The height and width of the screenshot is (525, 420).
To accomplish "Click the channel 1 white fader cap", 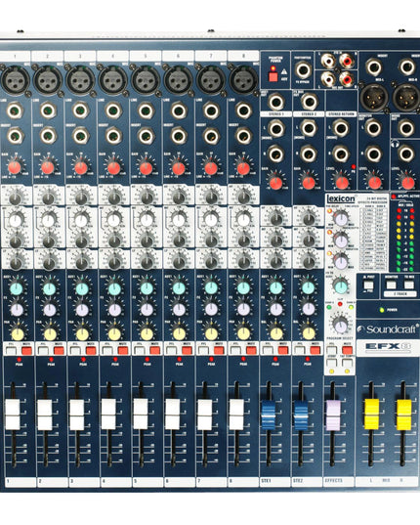I will (x=13, y=415).
